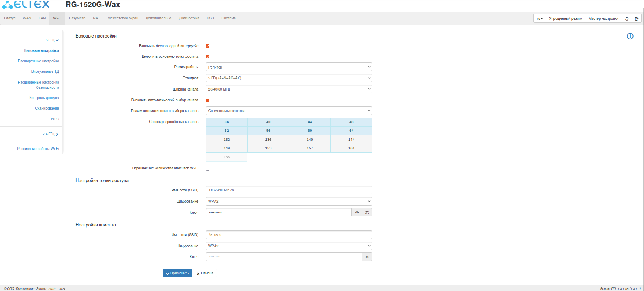The height and width of the screenshot is (291, 644).
Task: Launch Мастер настройки
Action: point(604,18)
